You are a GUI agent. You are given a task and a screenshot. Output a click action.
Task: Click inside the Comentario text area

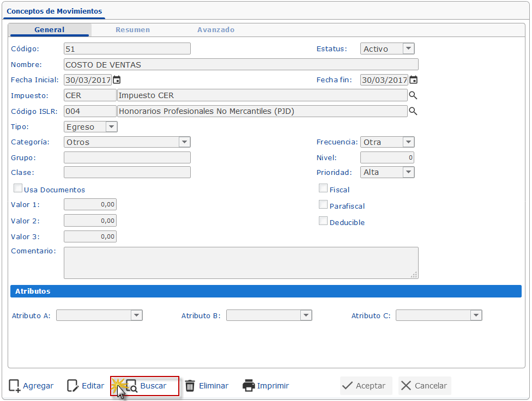(241, 263)
